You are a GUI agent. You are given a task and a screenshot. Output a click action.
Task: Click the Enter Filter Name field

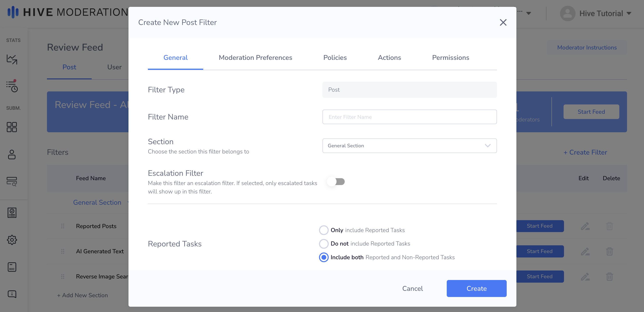tap(409, 117)
